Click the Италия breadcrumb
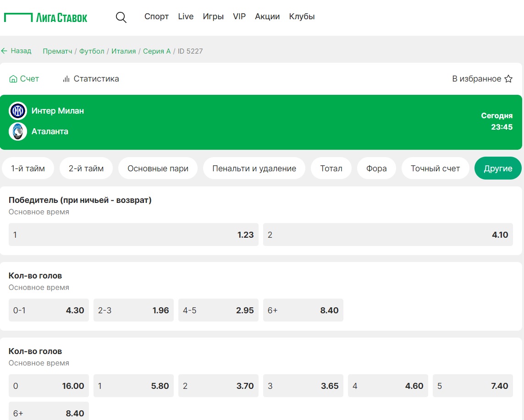Viewport: 524px width, 420px height. point(124,51)
